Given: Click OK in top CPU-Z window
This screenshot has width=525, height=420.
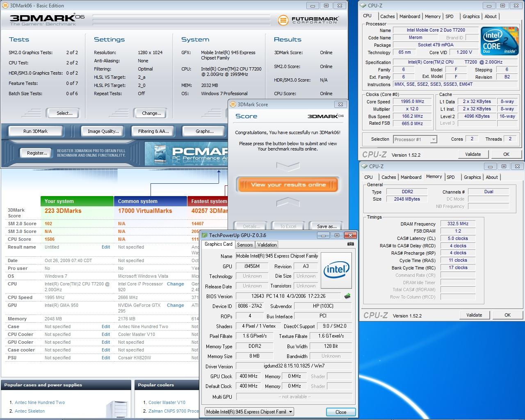Looking at the screenshot, I should (506, 154).
